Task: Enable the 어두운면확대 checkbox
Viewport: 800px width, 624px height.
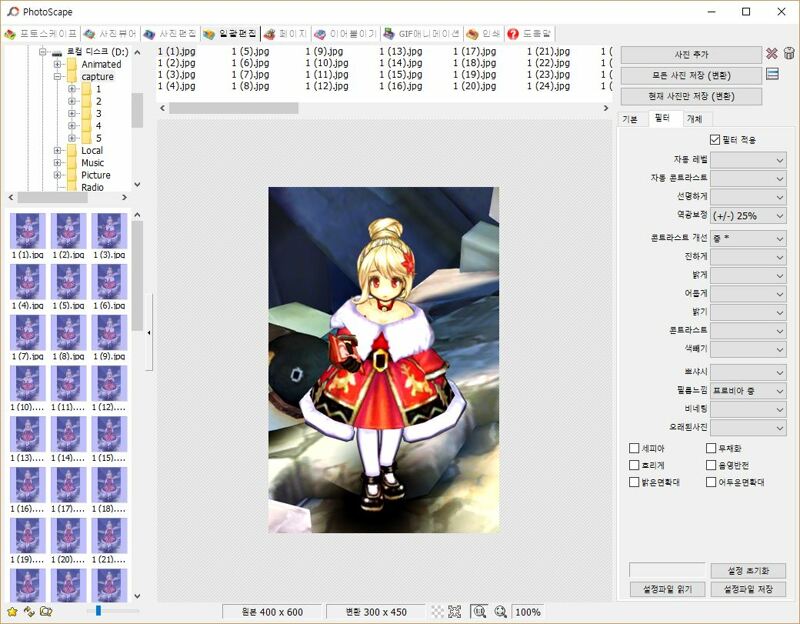Action: pyautogui.click(x=711, y=482)
